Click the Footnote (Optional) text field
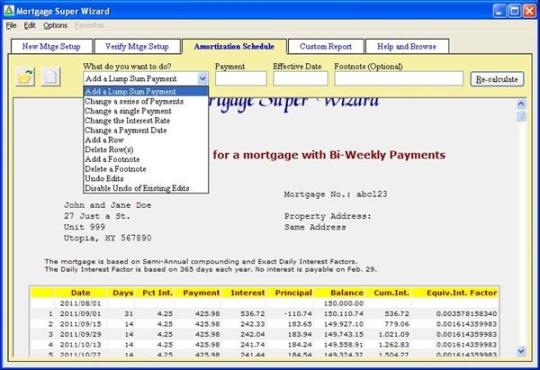540x370 pixels. 399,79
